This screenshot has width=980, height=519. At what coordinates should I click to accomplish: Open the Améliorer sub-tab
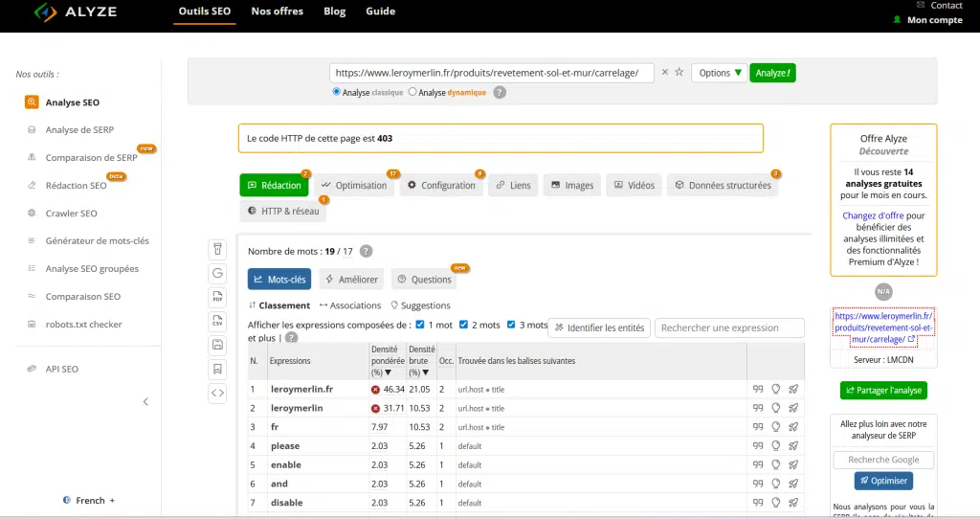click(352, 279)
